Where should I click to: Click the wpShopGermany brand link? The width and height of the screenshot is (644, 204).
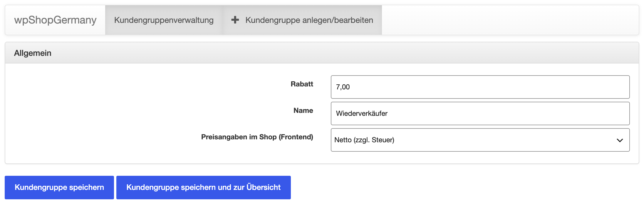[55, 20]
